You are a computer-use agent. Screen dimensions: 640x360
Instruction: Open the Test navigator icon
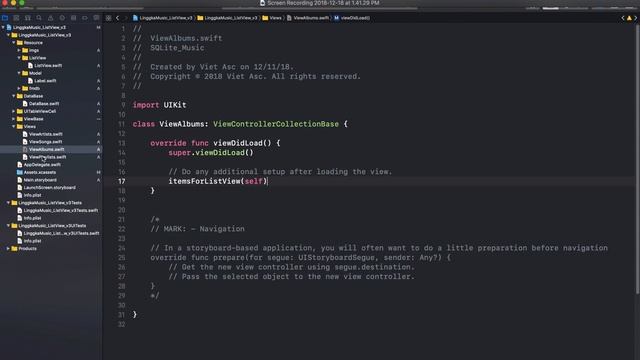(62, 18)
